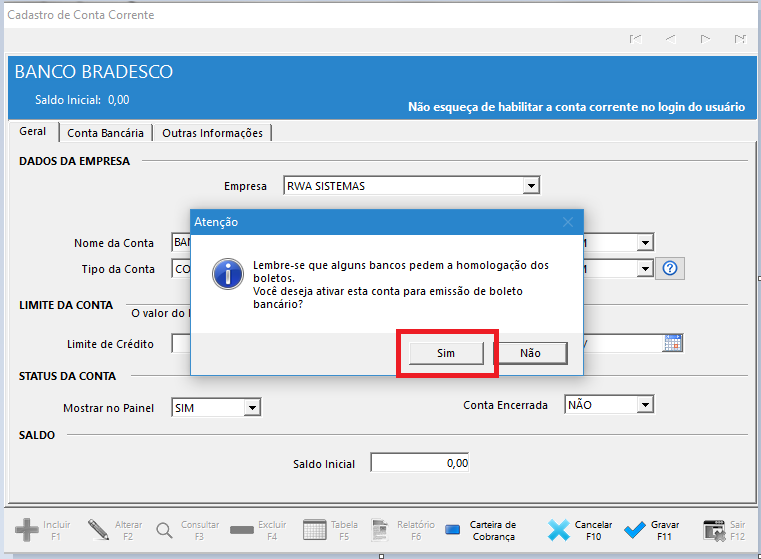Open Tabela F5 grid icon
The height and width of the screenshot is (559, 761).
(x=314, y=530)
